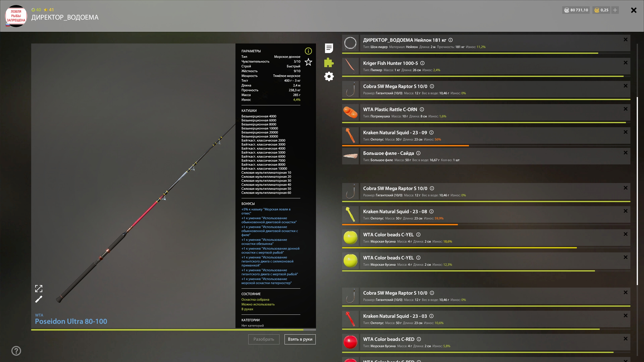
Task: Click the green rod info icon
Action: 308,51
